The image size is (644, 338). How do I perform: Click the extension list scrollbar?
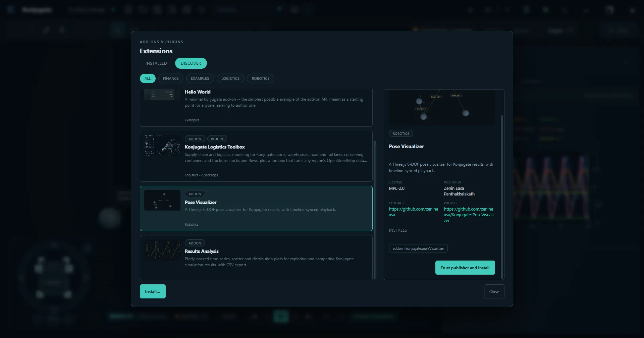pyautogui.click(x=375, y=210)
